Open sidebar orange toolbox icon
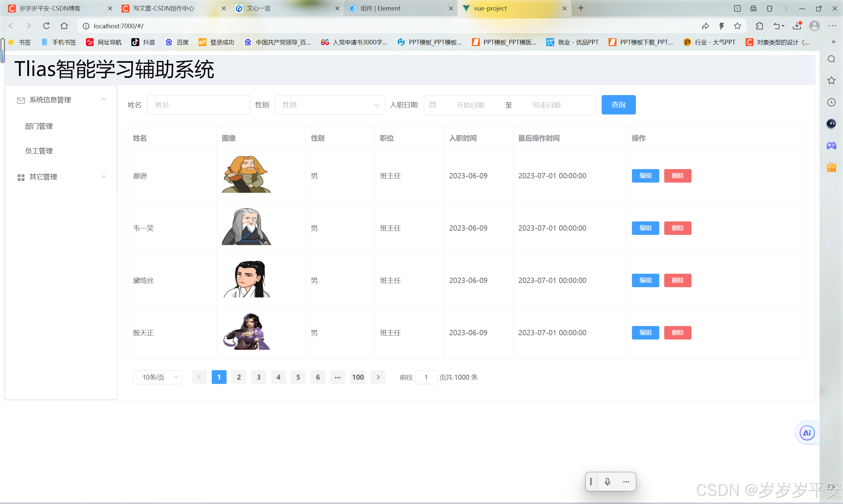 tap(831, 167)
